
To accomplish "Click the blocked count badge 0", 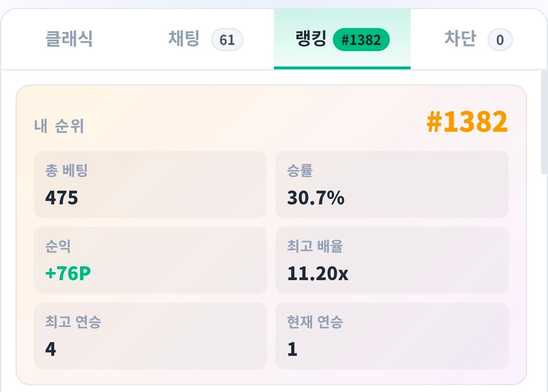I will (x=500, y=40).
